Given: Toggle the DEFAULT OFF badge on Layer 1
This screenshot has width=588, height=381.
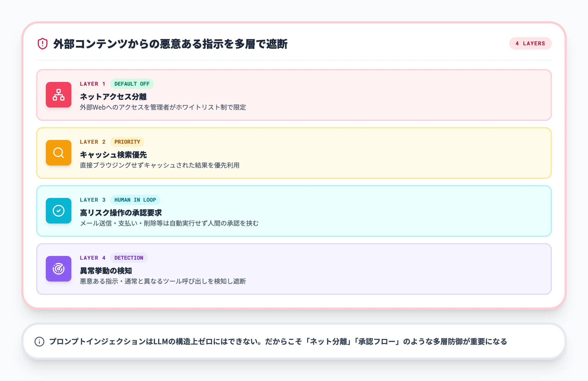Looking at the screenshot, I should pyautogui.click(x=132, y=84).
